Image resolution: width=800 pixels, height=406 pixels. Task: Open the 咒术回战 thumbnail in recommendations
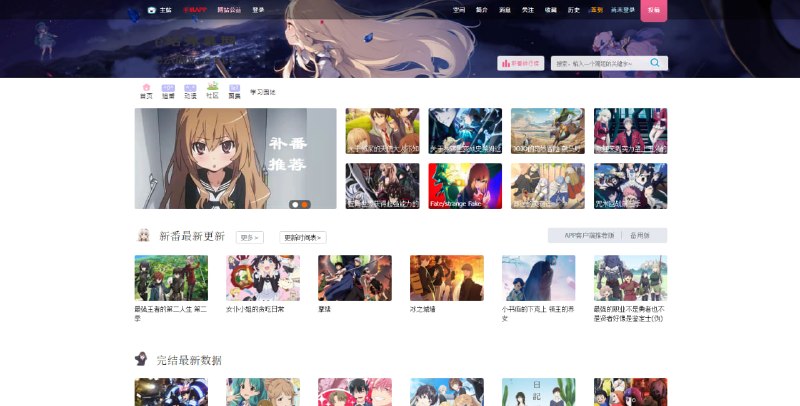[630, 186]
